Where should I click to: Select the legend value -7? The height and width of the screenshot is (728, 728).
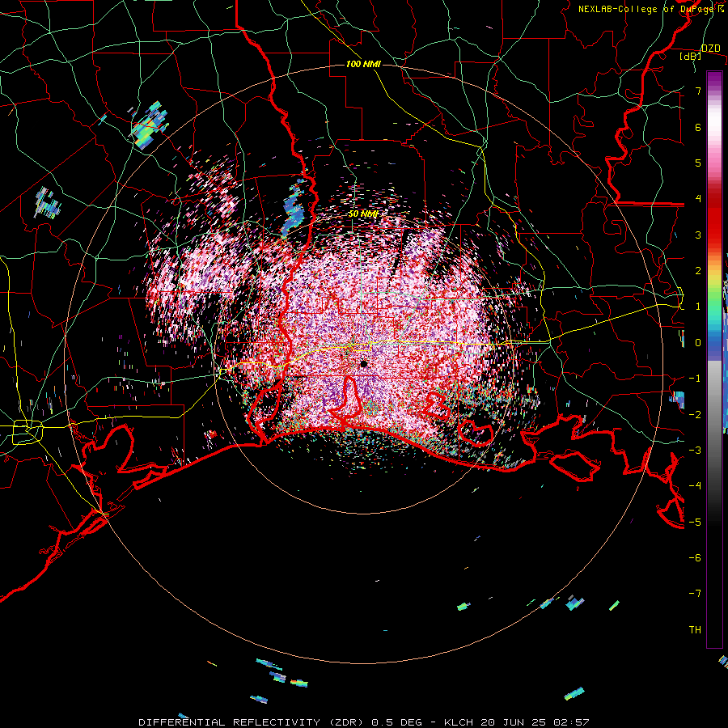point(695,594)
